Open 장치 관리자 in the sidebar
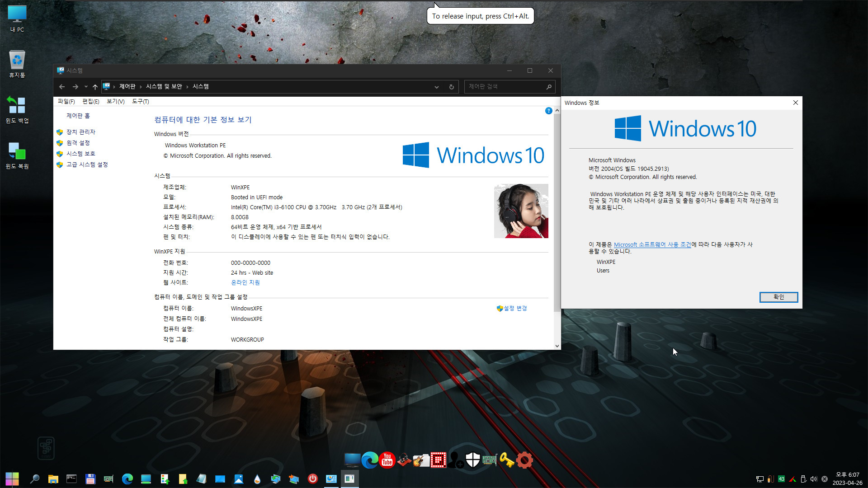The image size is (868, 488). point(81,132)
